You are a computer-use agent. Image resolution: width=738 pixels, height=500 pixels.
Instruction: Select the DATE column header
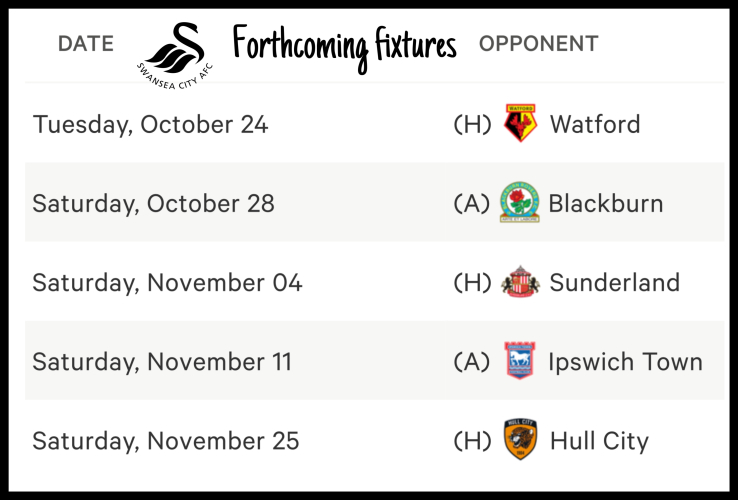85,44
